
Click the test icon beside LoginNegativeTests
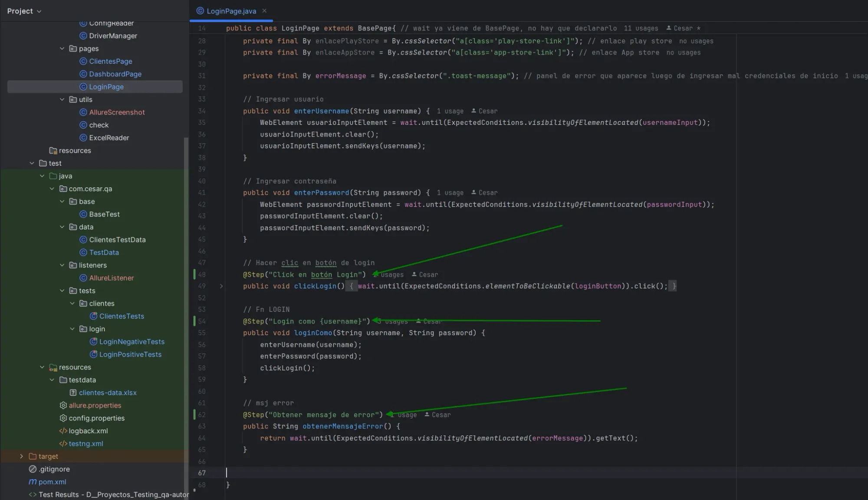click(94, 341)
